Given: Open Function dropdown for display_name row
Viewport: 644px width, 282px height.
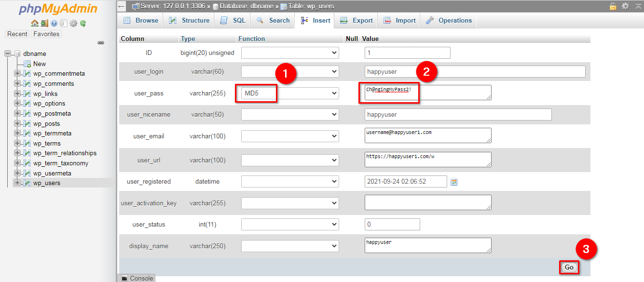Looking at the screenshot, I should (290, 246).
